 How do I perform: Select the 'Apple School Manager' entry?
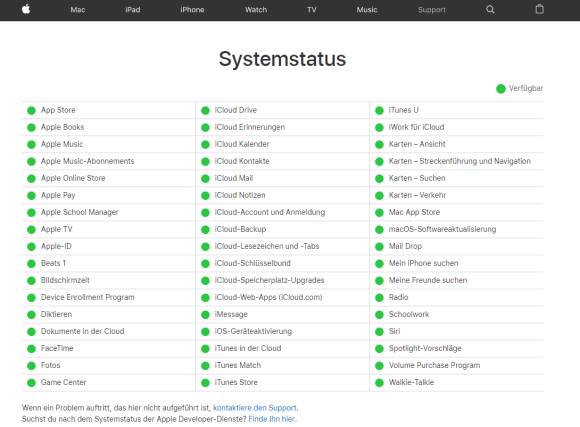[80, 212]
